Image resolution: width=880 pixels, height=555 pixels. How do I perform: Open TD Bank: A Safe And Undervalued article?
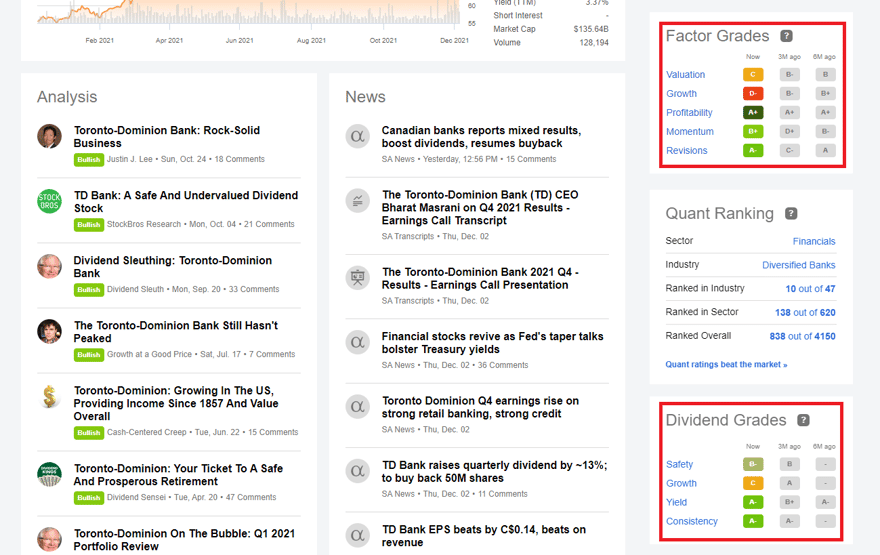(x=186, y=202)
